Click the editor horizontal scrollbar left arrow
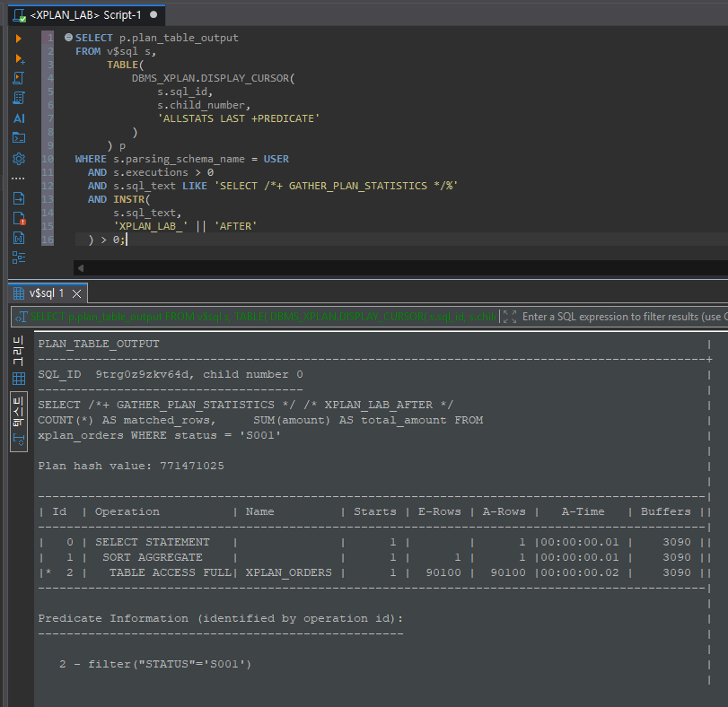This screenshot has height=707, width=728. coord(81,267)
